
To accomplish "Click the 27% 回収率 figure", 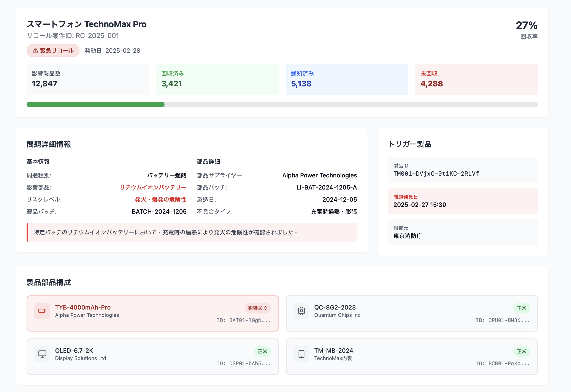I will coord(527,25).
